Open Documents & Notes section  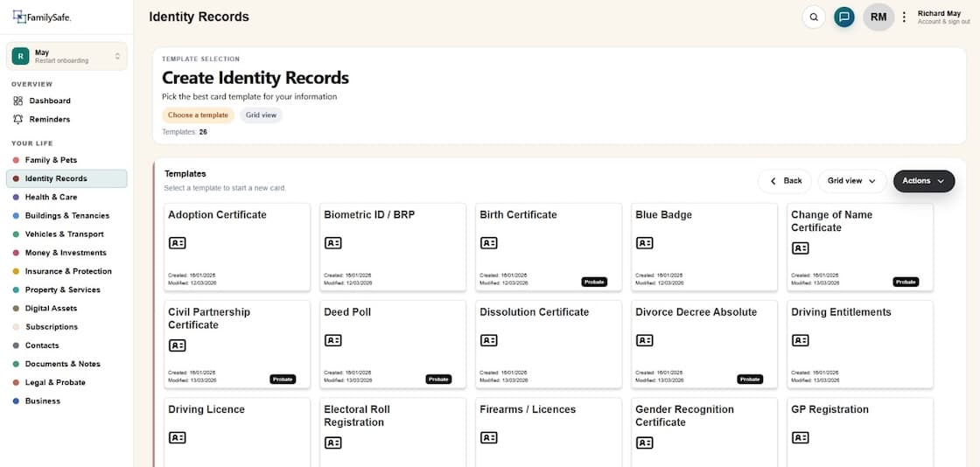(x=62, y=364)
